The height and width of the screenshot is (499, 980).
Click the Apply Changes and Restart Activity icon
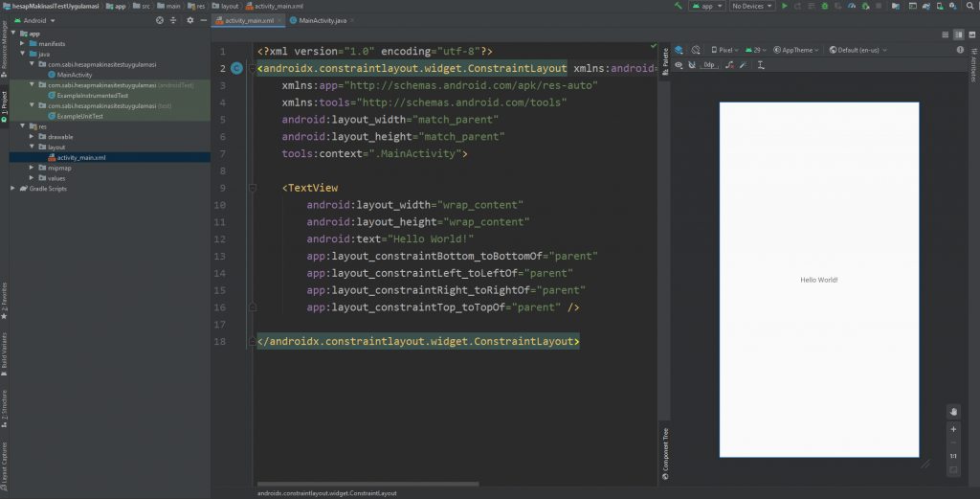pos(797,6)
